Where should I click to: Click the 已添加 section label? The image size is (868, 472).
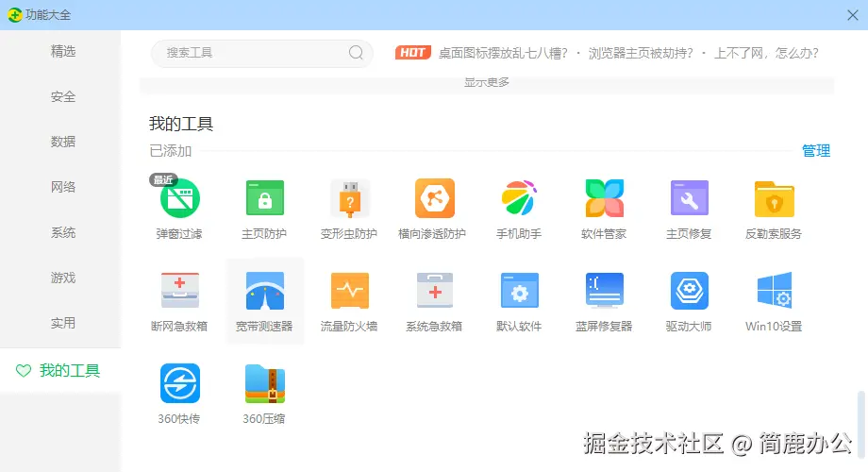(x=171, y=151)
